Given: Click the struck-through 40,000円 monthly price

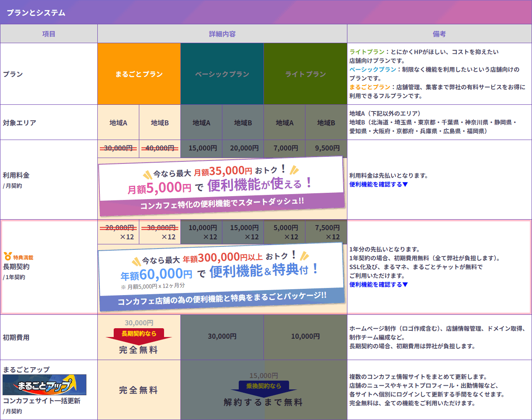Looking at the screenshot, I should (x=160, y=148).
